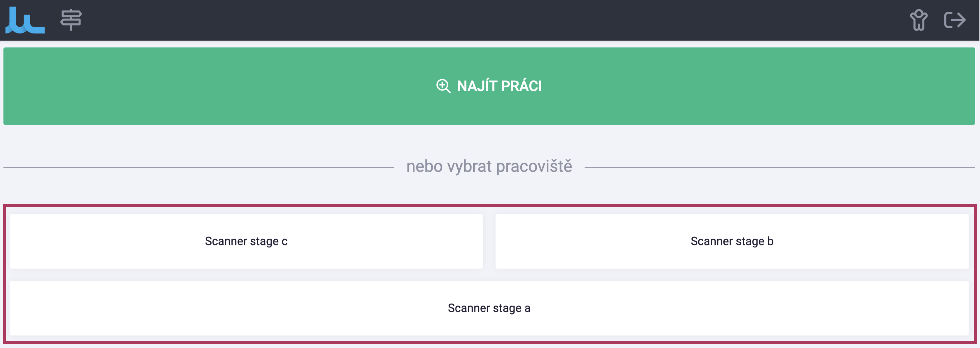Choose the Scanner stage b workplace
This screenshot has height=348, width=980.
(732, 241)
